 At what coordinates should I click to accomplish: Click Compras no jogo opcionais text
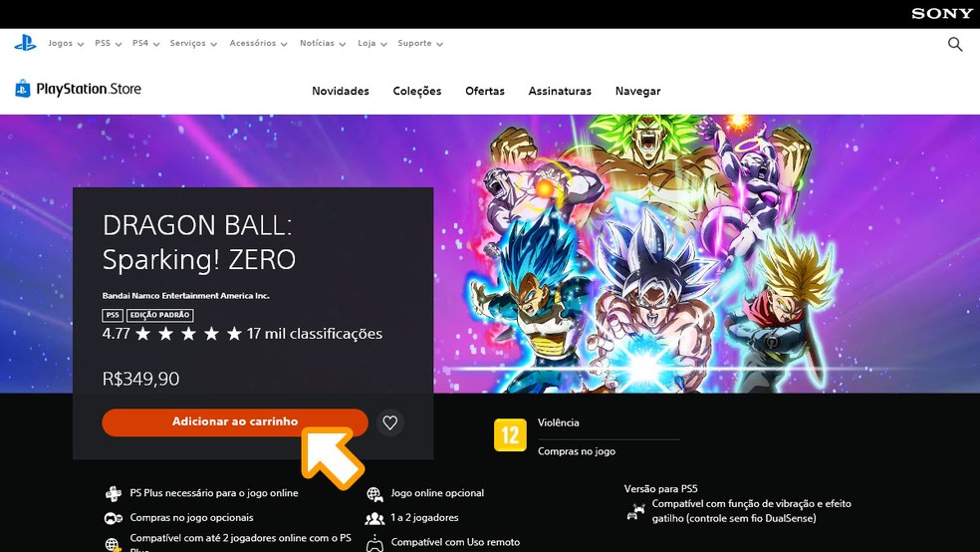(x=191, y=517)
